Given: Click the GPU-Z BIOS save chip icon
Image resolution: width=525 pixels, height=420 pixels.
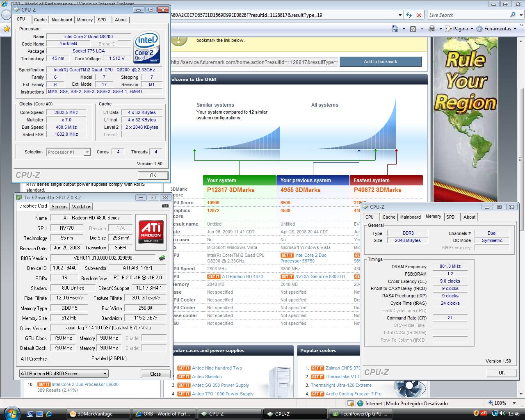Looking at the screenshot, I should pos(162,258).
